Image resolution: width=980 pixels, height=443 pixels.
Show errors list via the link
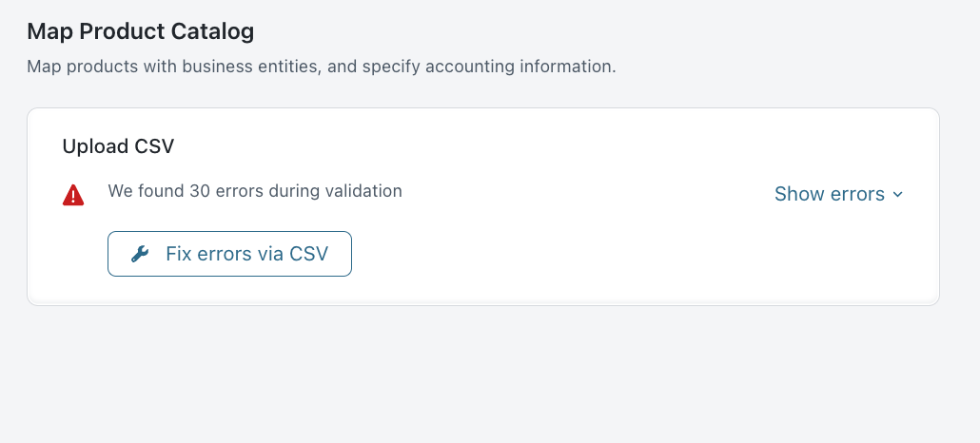pos(829,194)
